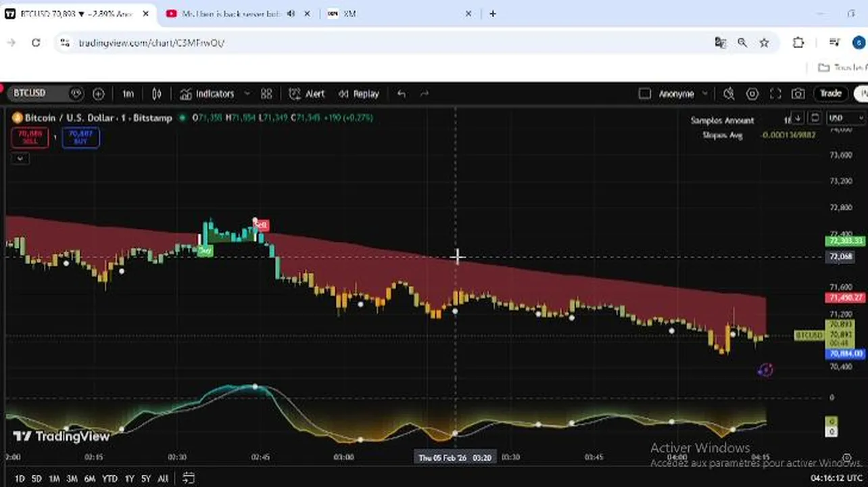Click the layout setup square icon

point(644,93)
